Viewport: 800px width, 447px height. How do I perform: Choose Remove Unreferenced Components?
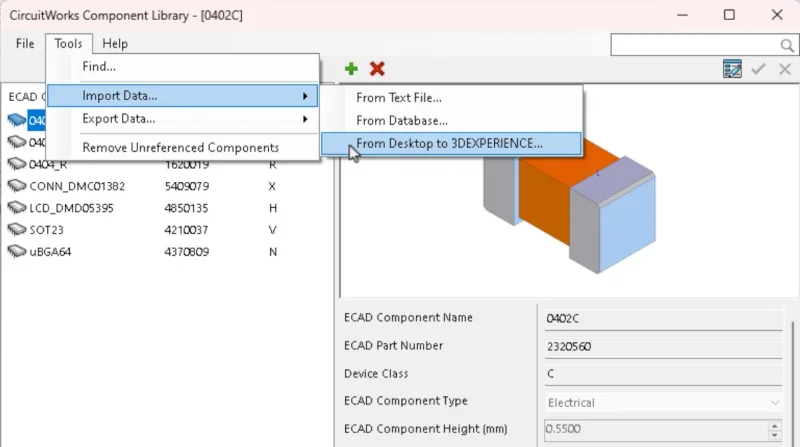coord(180,147)
